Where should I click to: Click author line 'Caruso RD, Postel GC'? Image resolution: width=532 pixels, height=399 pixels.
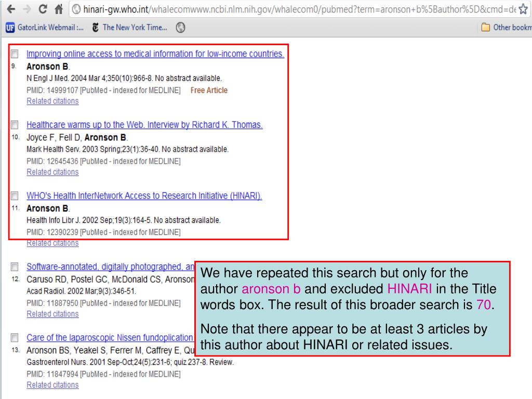111,279
